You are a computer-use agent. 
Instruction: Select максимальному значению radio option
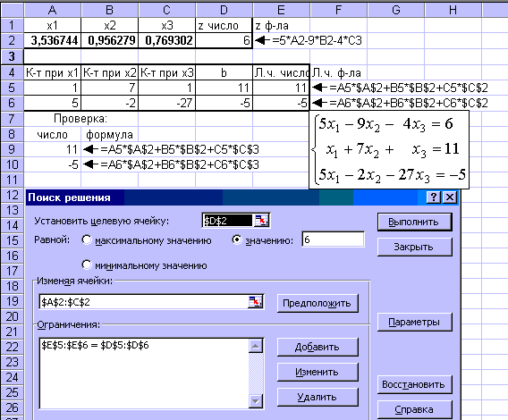[x=87, y=240]
